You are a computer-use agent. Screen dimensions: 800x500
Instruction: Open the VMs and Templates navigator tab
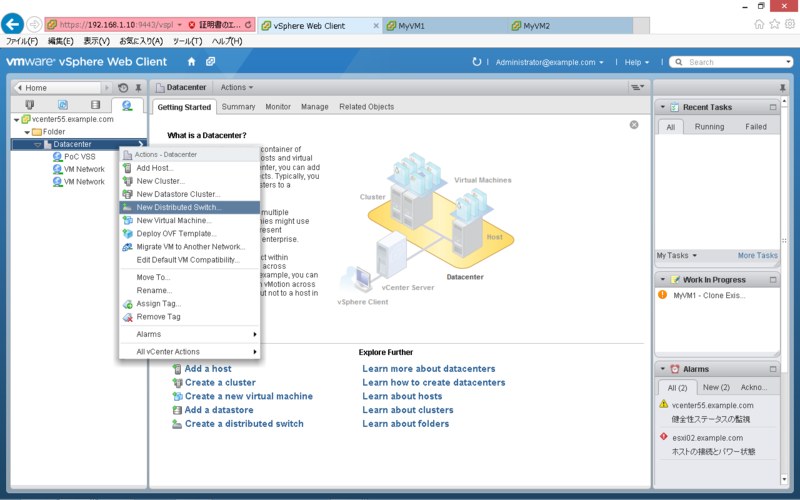pyautogui.click(x=63, y=105)
